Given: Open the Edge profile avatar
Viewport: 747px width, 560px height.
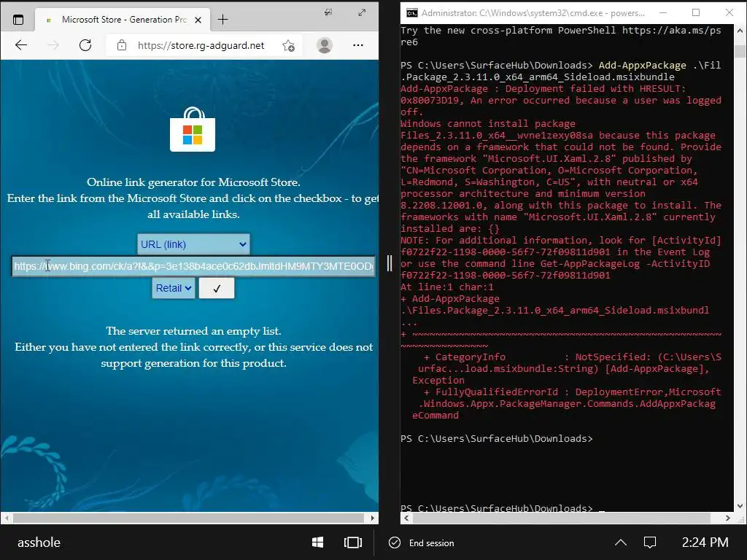Looking at the screenshot, I should (x=325, y=45).
